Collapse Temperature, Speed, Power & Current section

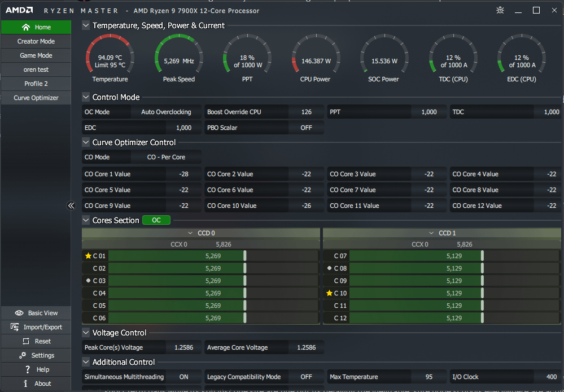(86, 25)
